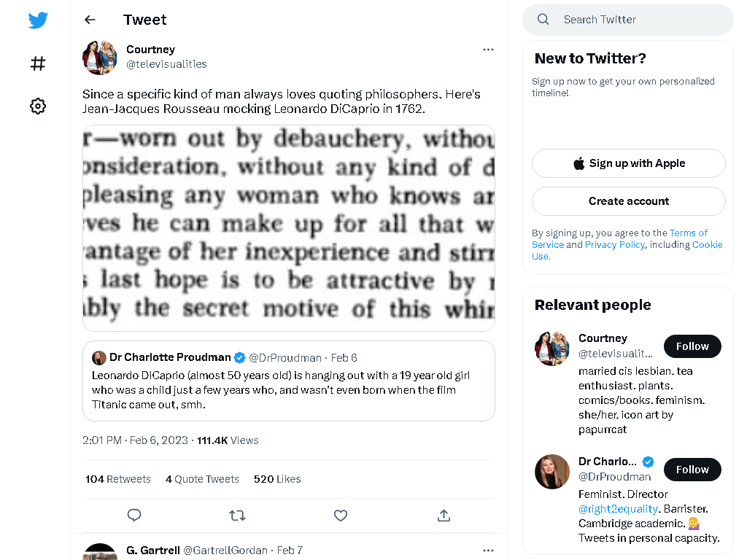747x560 pixels.
Task: Open the Rousseau quote image
Action: pyautogui.click(x=289, y=228)
